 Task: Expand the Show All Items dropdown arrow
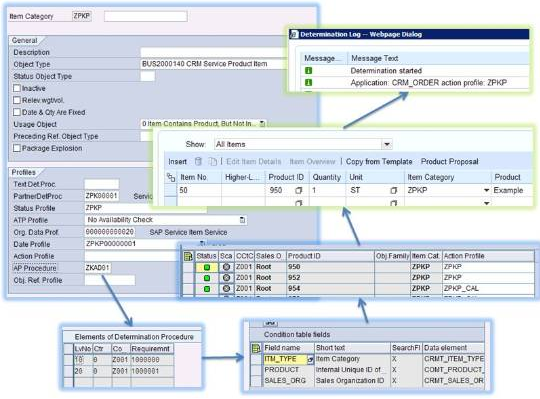(x=387, y=144)
